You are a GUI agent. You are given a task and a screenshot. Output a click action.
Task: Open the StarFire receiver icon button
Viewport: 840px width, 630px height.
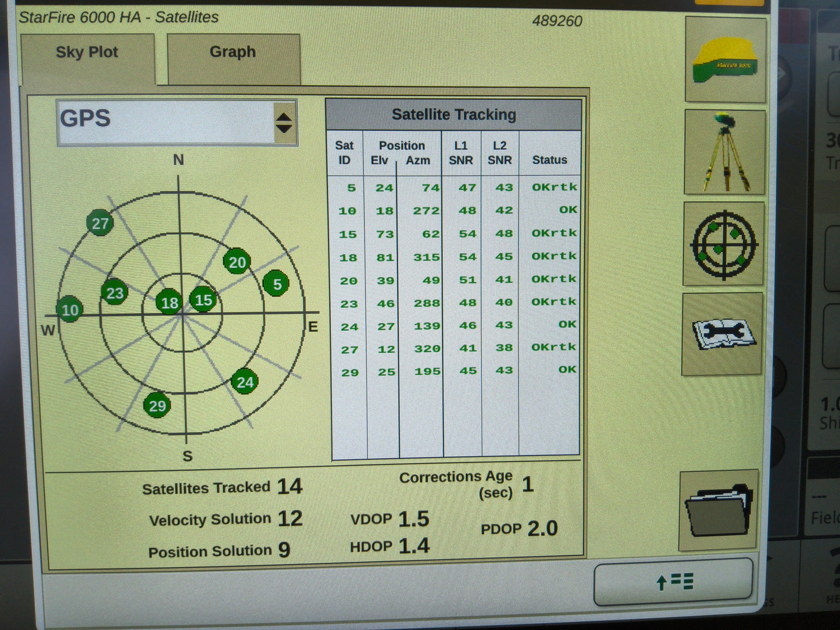[725, 60]
